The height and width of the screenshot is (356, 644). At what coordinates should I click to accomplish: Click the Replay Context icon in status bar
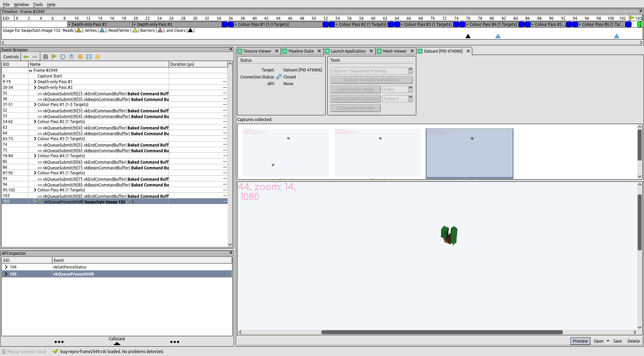4,351
